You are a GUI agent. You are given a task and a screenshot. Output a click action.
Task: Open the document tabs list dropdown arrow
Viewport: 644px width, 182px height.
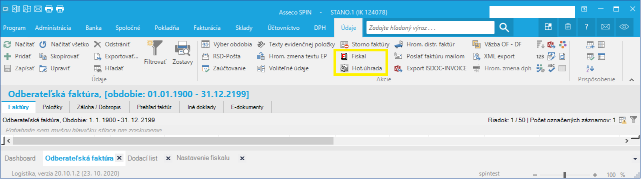(x=635, y=159)
